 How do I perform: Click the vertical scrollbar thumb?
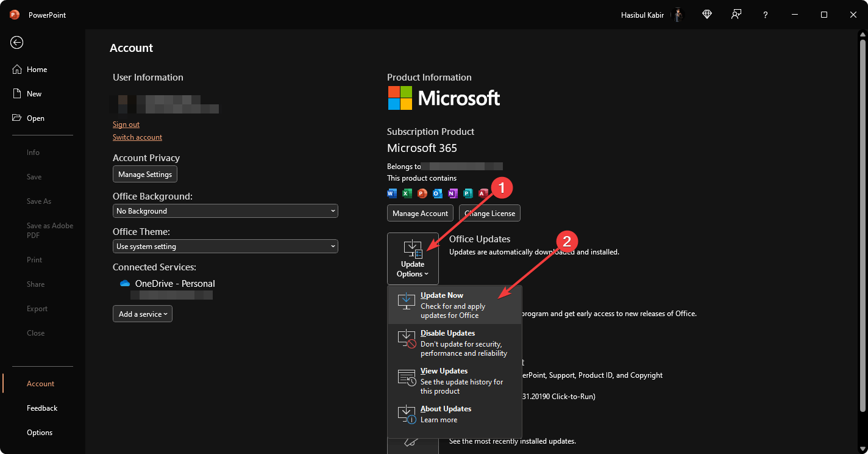tap(863, 226)
